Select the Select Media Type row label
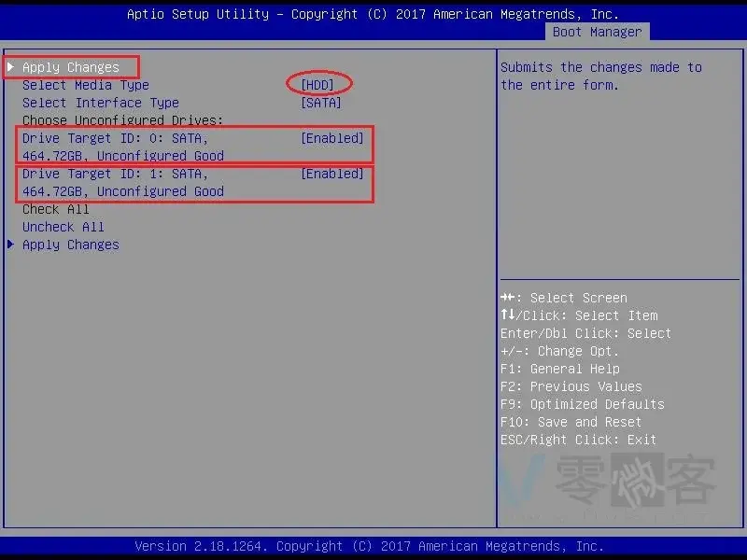 pyautogui.click(x=85, y=85)
